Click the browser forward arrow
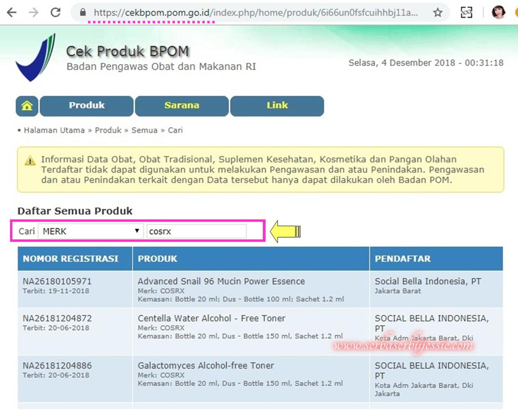Image resolution: width=518 pixels, height=420 pixels. pyautogui.click(x=33, y=13)
